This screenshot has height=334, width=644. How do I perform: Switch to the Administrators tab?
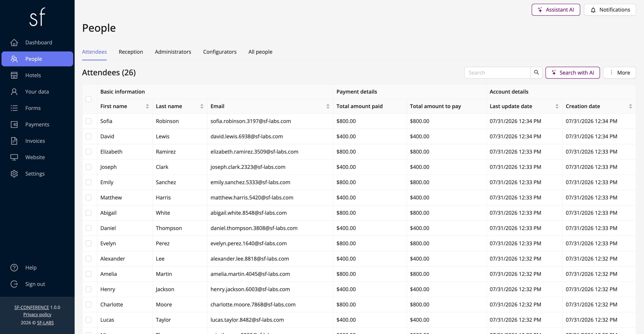173,52
